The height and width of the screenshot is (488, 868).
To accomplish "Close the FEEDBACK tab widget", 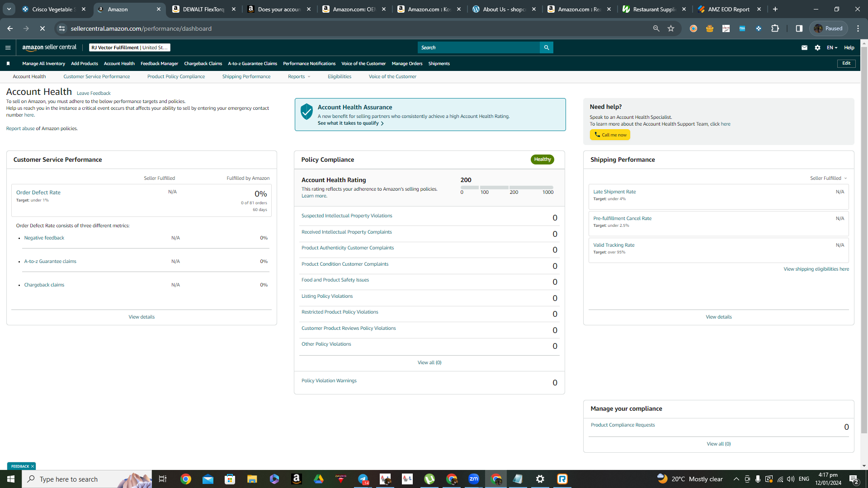I will click(33, 466).
